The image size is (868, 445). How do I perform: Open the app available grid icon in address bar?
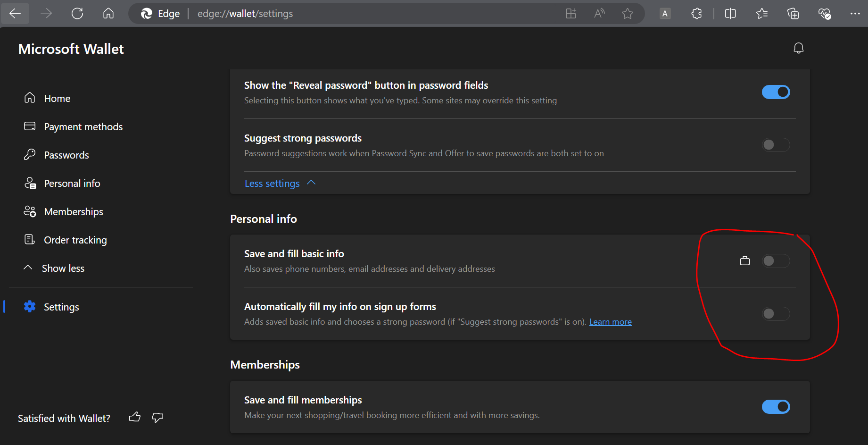571,14
